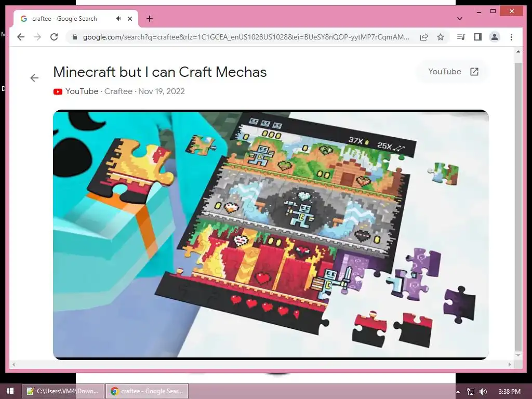
Task: Click the greyed forward navigation arrow
Action: [x=37, y=37]
